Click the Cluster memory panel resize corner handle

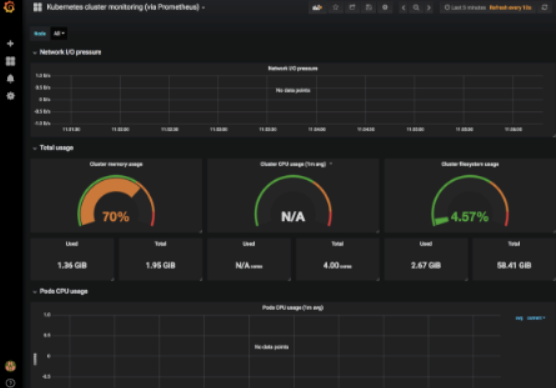click(x=200, y=232)
